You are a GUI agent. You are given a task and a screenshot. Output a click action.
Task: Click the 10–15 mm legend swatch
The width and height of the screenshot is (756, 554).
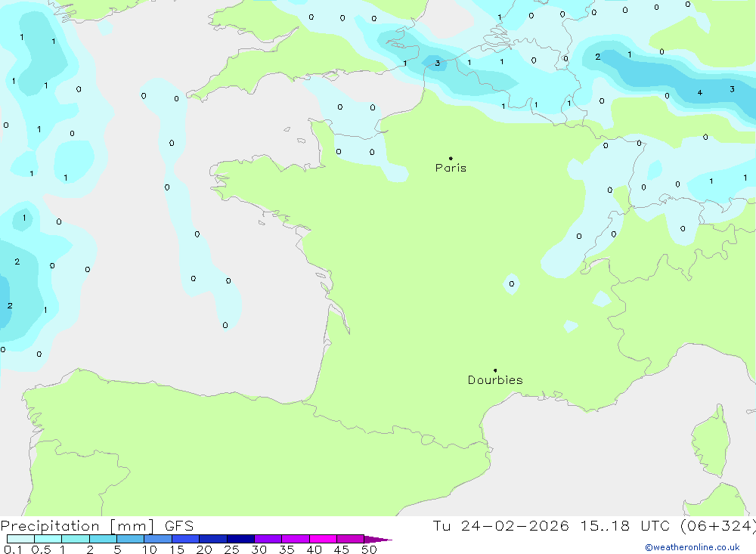coord(158,539)
